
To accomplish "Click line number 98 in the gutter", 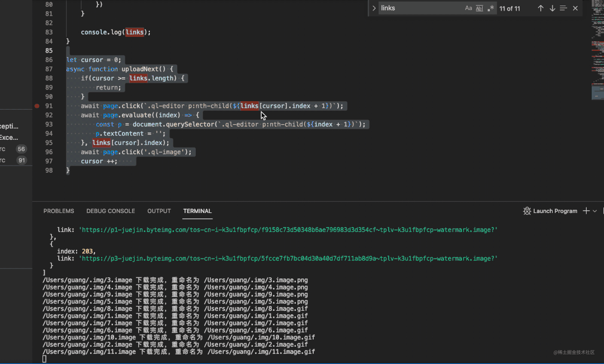I will pyautogui.click(x=49, y=170).
